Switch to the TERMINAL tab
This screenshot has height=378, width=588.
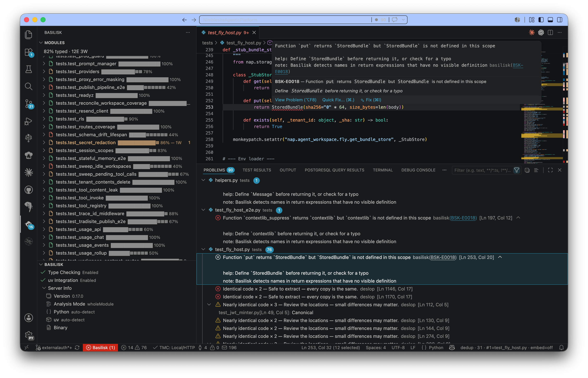coord(383,170)
